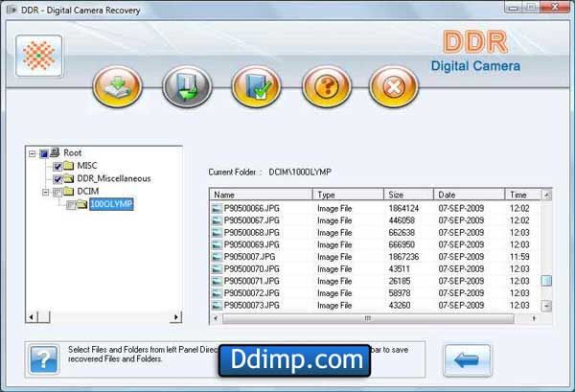Select the DCIM tree label
The width and height of the screenshot is (575, 392).
coord(87,192)
